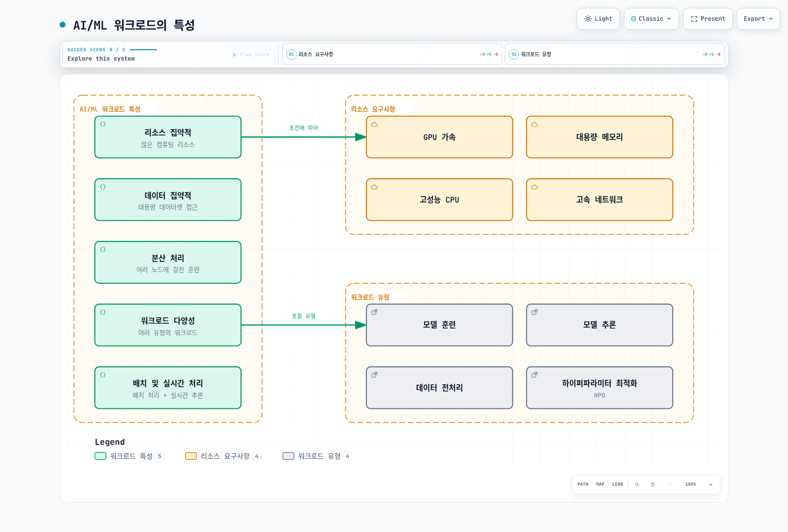Zoom in with the plus button
This screenshot has height=532, width=788.
(x=711, y=484)
